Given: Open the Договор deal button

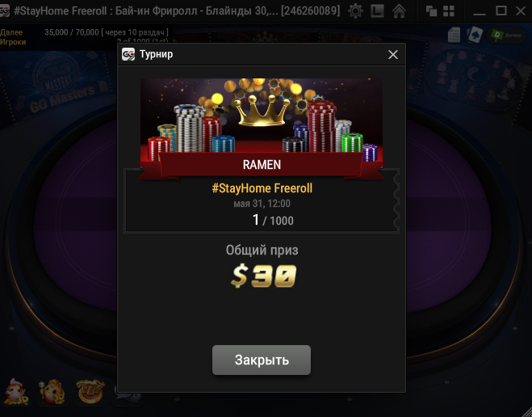Looking at the screenshot, I should 506,35.
